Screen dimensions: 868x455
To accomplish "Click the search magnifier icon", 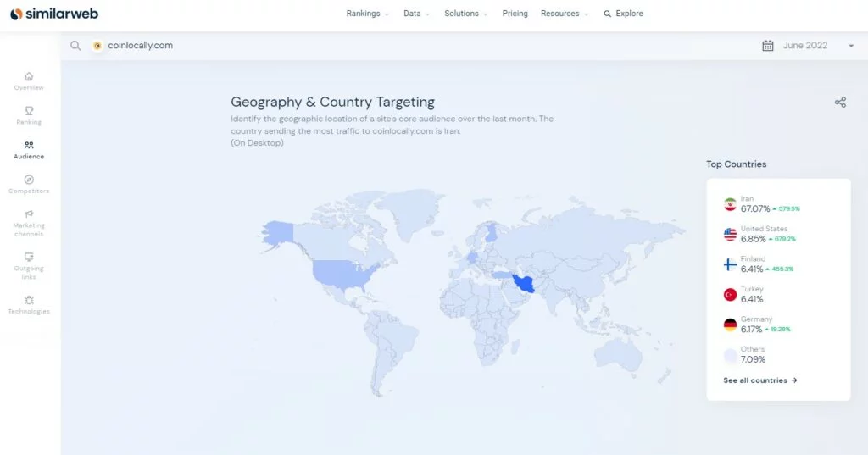I will point(76,46).
